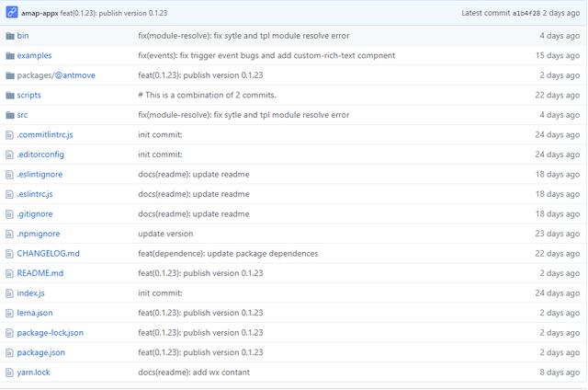Image resolution: width=588 pixels, height=390 pixels.
Task: Click the .gitignore file icon
Action: (x=9, y=214)
